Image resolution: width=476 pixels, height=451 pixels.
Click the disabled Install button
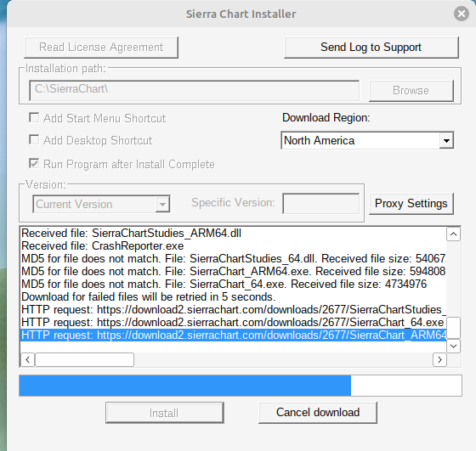tap(165, 413)
